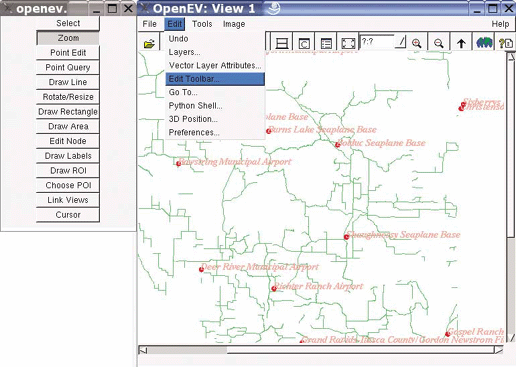Click the Choose POI button
This screenshot has height=367, width=516.
click(68, 185)
